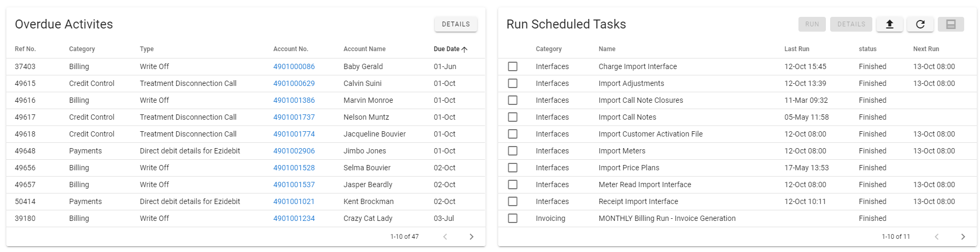This screenshot has height=252, width=980.
Task: Open Jimbo Jones account number 4901002906
Action: click(x=294, y=151)
